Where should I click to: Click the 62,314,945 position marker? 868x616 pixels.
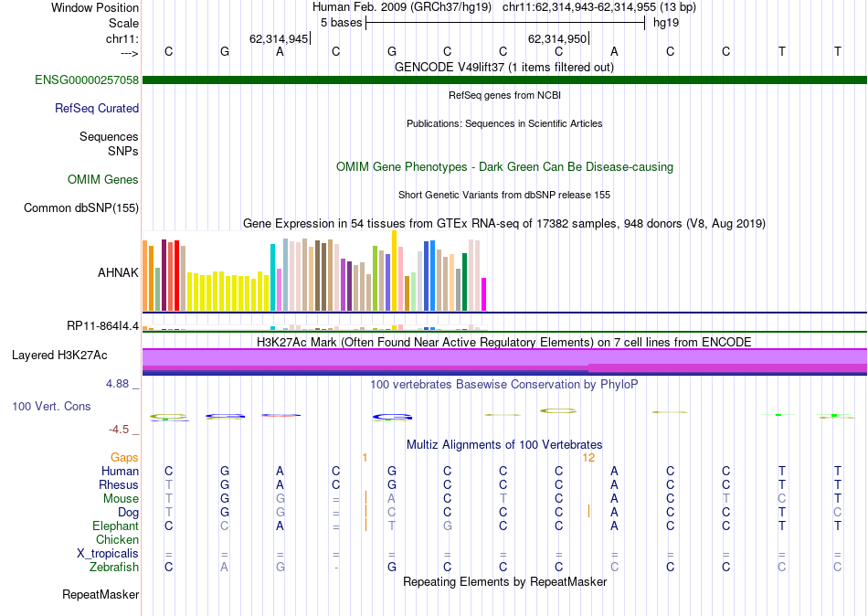click(280, 38)
